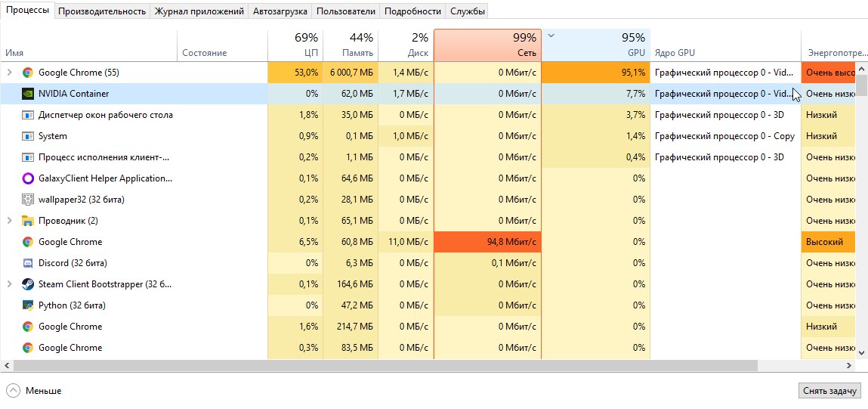Click the Python (32 бита) icon

[x=28, y=305]
